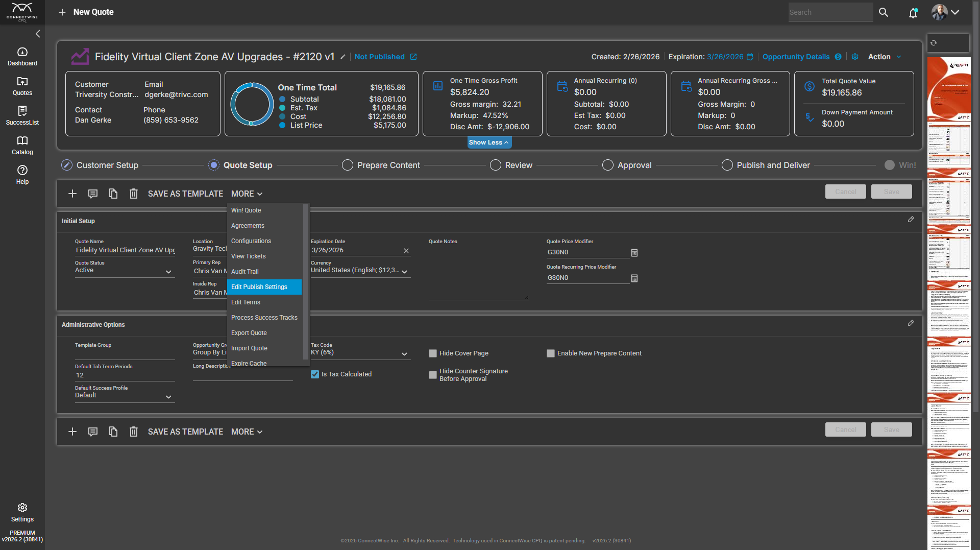This screenshot has height=550, width=980.
Task: Click the top toolbar copy quote icon
Action: (x=113, y=194)
